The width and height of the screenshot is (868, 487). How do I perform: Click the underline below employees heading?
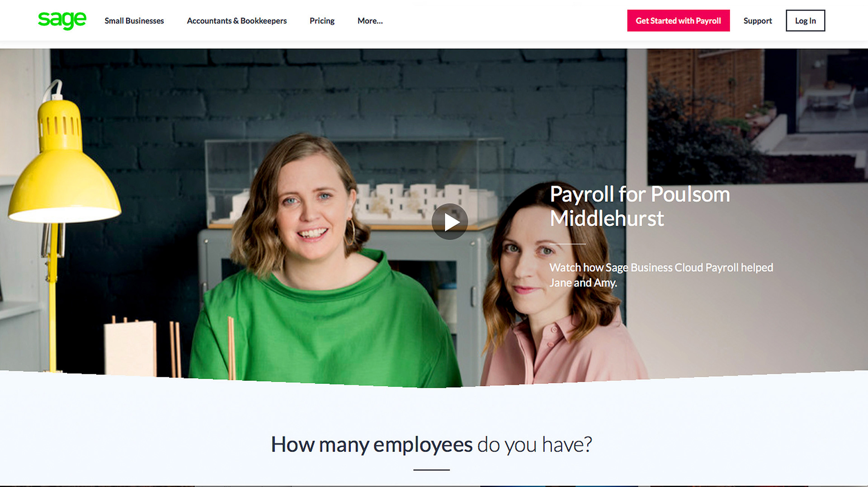coord(431,470)
